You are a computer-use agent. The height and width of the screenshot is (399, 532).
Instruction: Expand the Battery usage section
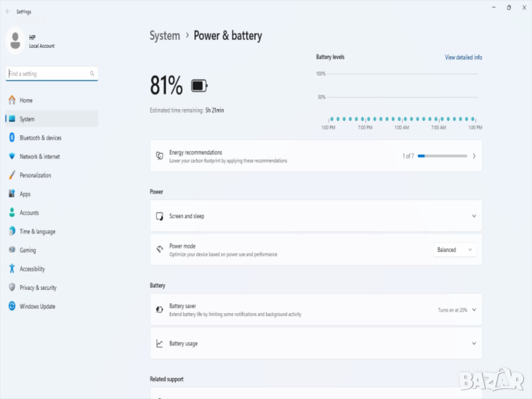point(473,344)
